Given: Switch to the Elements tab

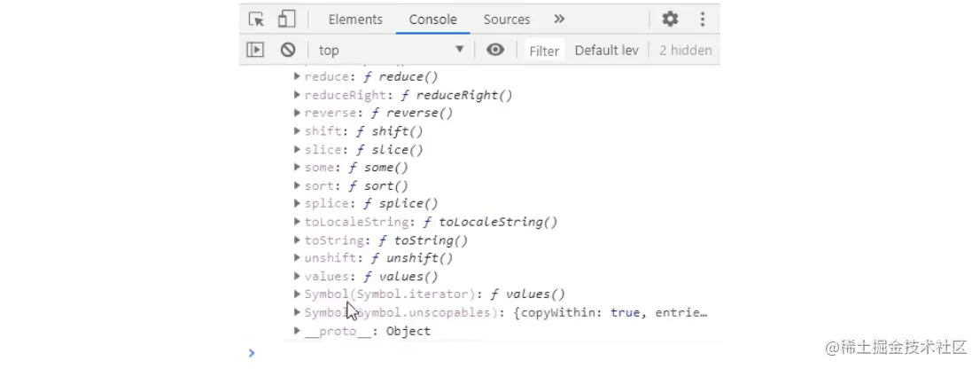Looking at the screenshot, I should (355, 20).
